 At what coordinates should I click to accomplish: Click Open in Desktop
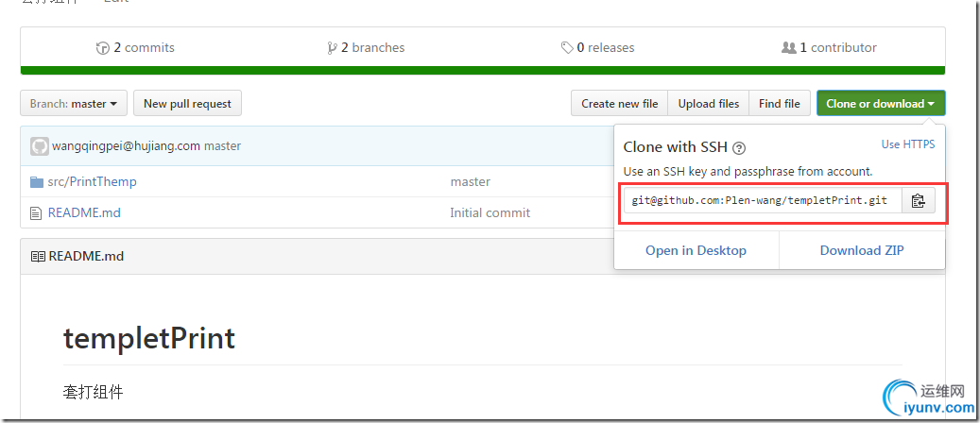point(696,250)
